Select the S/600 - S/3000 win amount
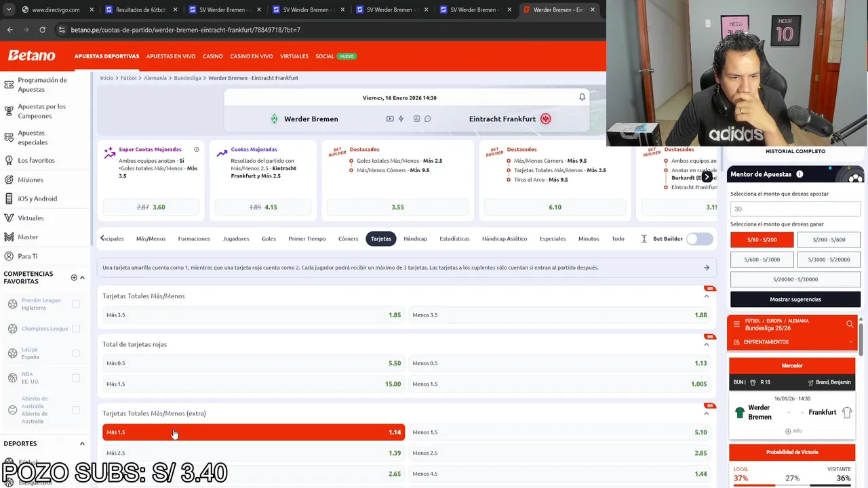 [x=762, y=259]
